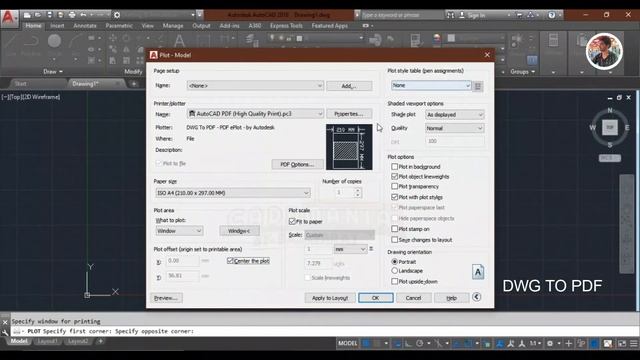The width and height of the screenshot is (640, 360).
Task: Open Shade plot As displayed dropdown
Action: (454, 115)
